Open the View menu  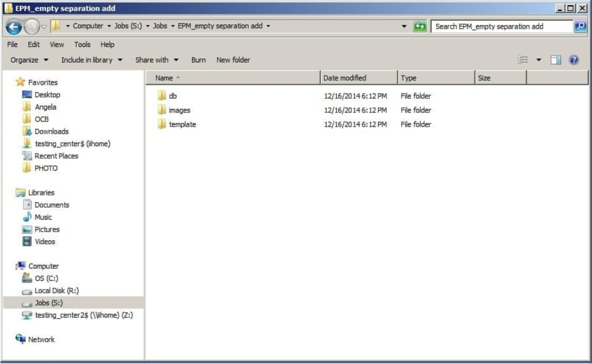point(56,44)
